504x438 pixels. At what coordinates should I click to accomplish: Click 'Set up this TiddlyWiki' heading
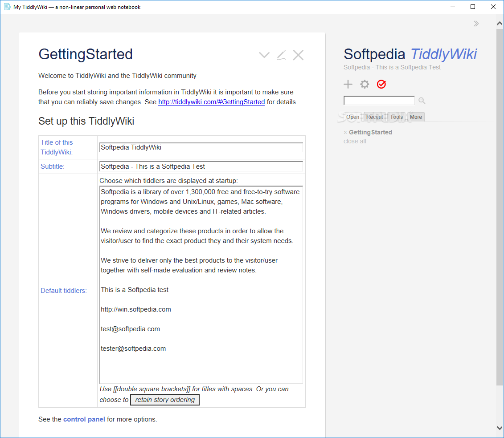(86, 121)
